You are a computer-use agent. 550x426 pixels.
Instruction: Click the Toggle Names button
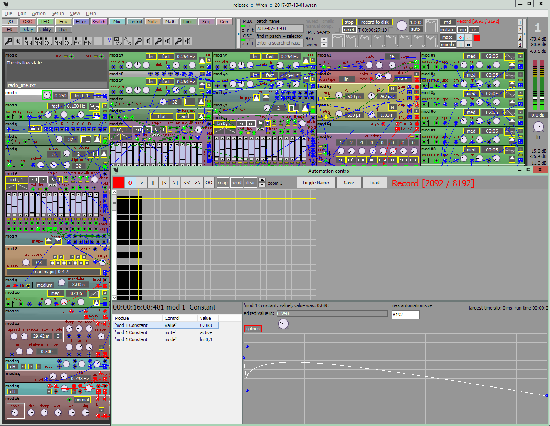click(315, 182)
